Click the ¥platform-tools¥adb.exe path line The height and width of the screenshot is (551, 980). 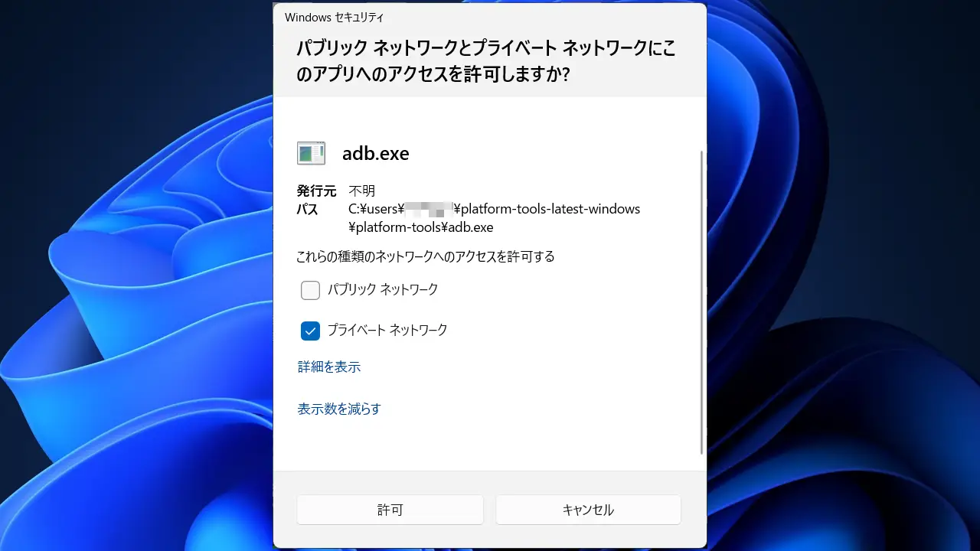click(420, 227)
